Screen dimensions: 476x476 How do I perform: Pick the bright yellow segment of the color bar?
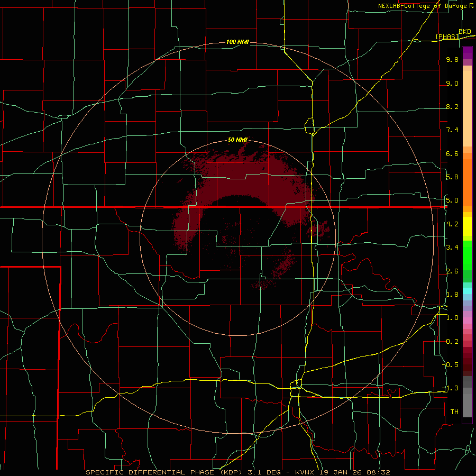[x=467, y=226]
